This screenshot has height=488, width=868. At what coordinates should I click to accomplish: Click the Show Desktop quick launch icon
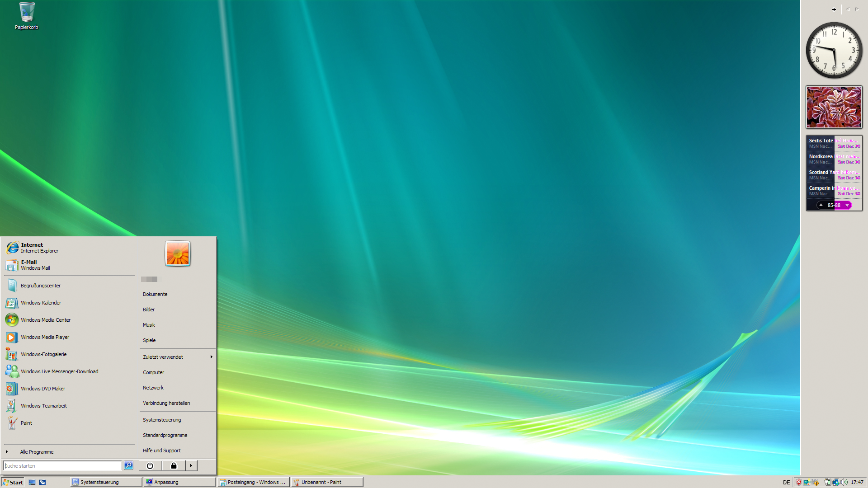click(32, 482)
